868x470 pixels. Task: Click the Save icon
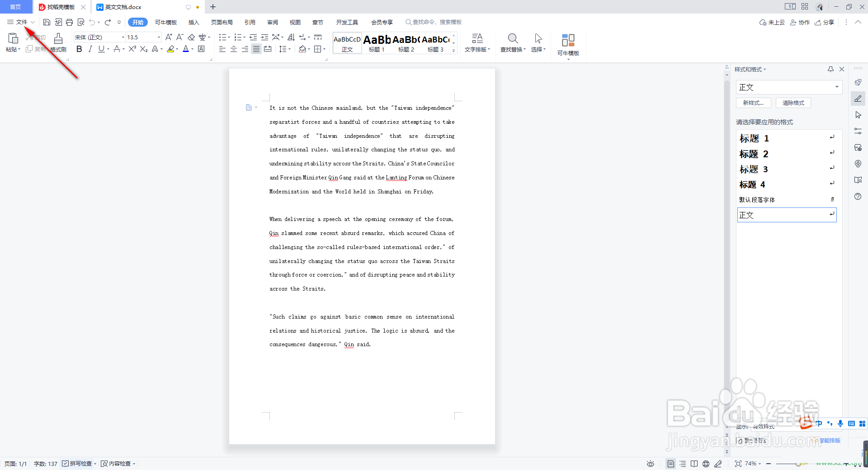tap(47, 22)
